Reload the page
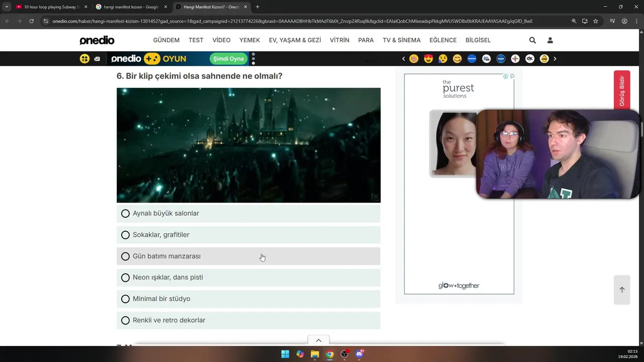 [x=31, y=21]
